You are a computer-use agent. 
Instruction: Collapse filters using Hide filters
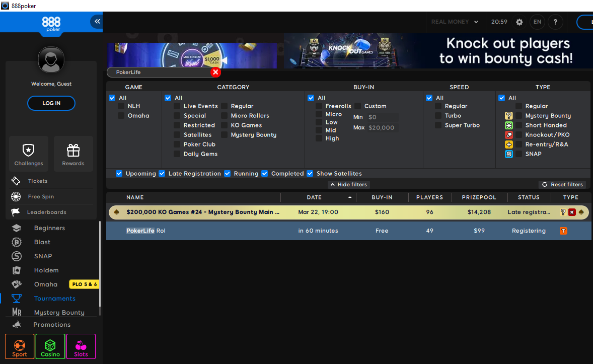click(x=348, y=185)
